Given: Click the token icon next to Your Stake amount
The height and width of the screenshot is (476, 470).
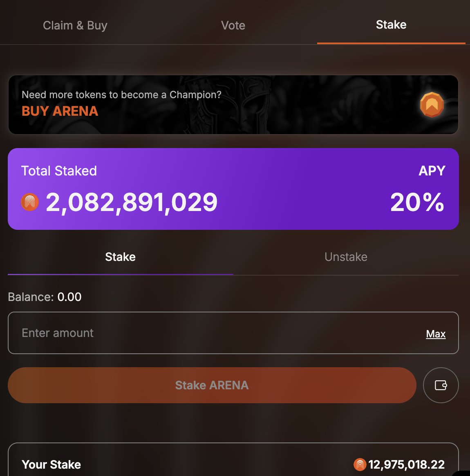Looking at the screenshot, I should click(360, 465).
